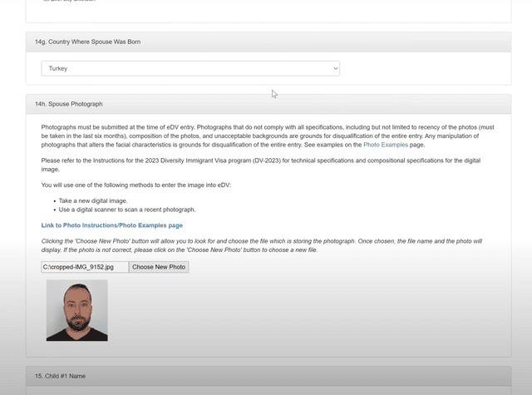Click the italic 'Choose New Photo' help paragraph
This screenshot has height=395, width=532.
pos(262,245)
